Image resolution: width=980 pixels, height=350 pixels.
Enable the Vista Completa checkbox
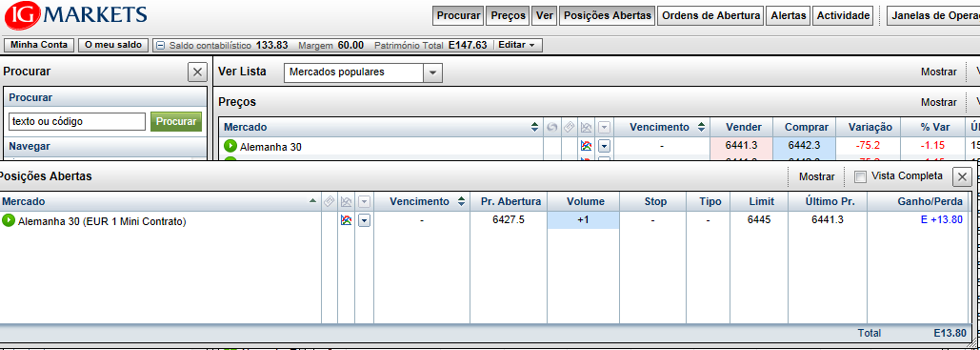[x=861, y=176]
